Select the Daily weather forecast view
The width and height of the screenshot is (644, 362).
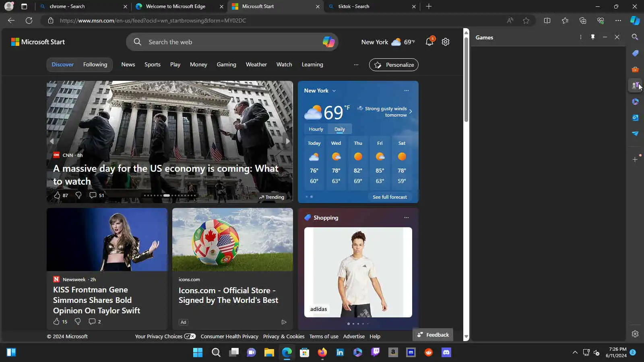tap(340, 129)
